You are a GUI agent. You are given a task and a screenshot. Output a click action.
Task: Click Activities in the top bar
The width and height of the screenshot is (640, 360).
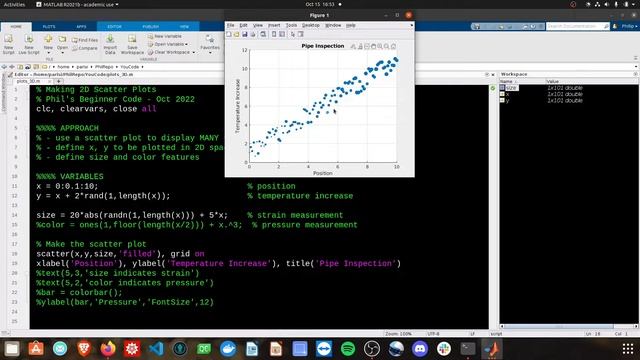click(x=14, y=4)
